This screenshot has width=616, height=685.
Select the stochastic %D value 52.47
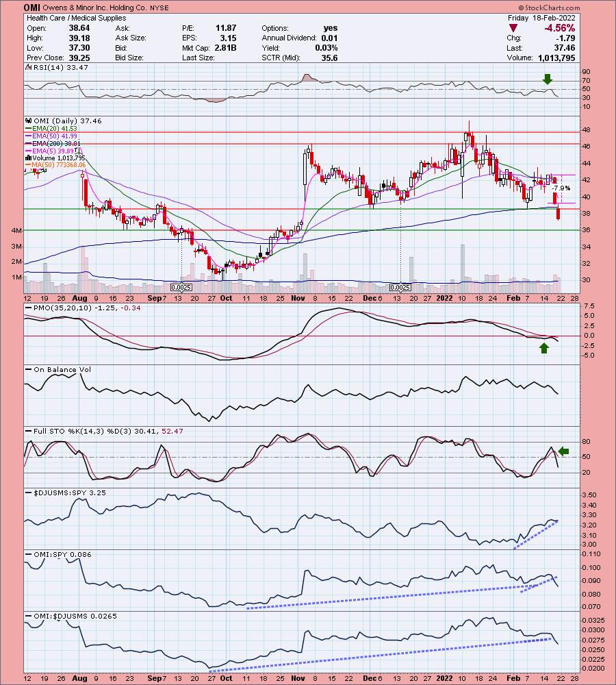click(x=172, y=431)
